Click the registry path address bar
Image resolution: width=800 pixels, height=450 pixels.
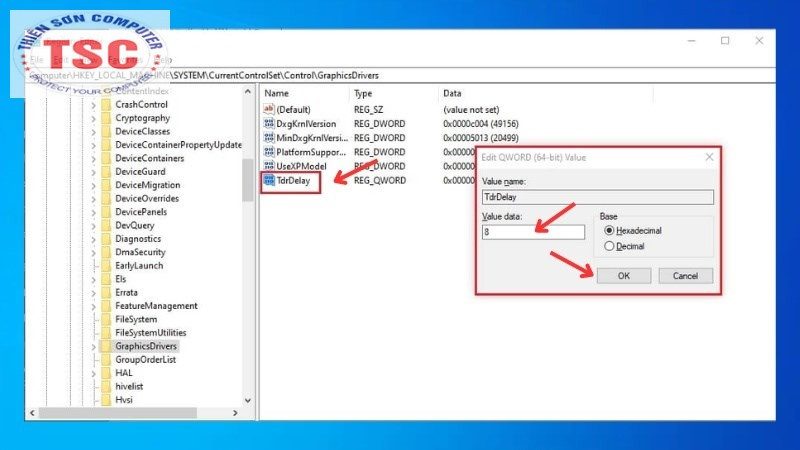click(x=401, y=76)
